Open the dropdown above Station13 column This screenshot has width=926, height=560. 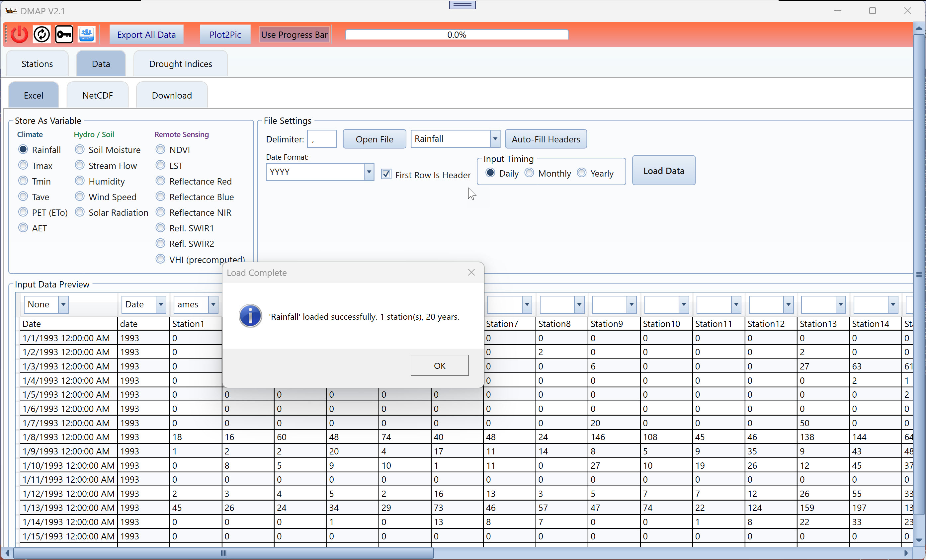click(841, 304)
